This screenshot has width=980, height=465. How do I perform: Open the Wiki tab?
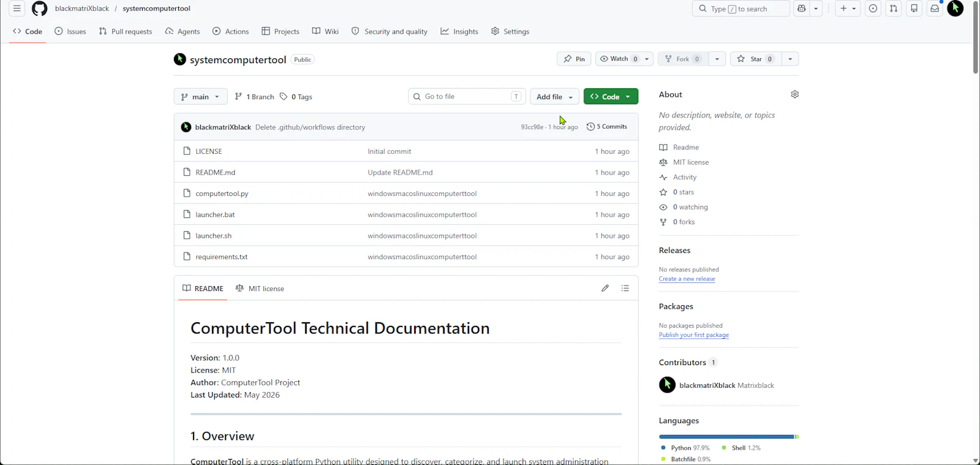point(325,31)
